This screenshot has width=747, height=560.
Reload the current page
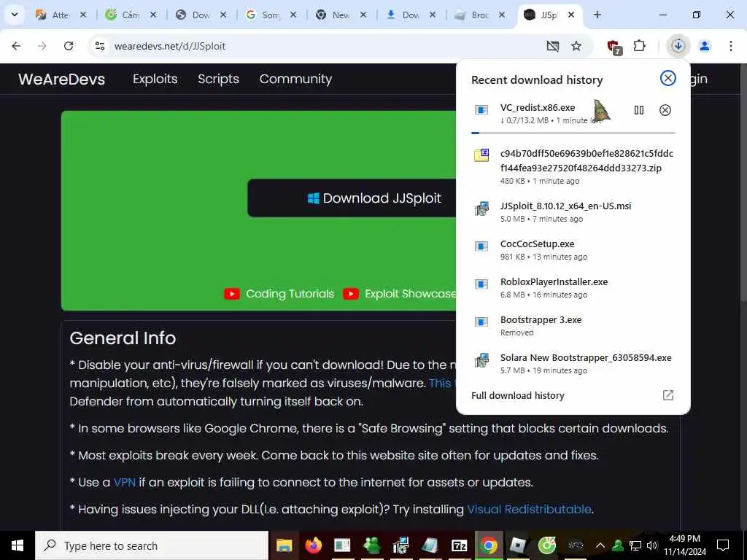point(69,46)
